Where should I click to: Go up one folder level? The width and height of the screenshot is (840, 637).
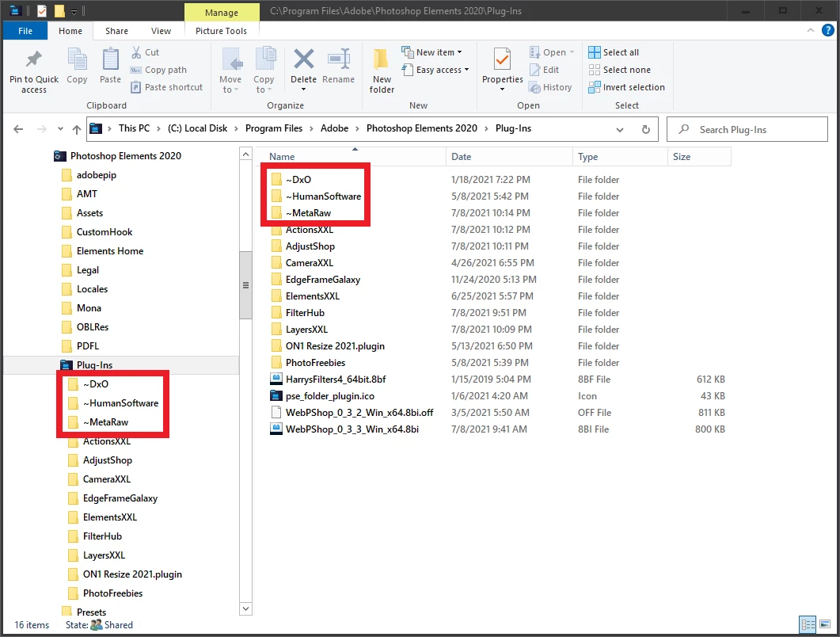coord(77,129)
